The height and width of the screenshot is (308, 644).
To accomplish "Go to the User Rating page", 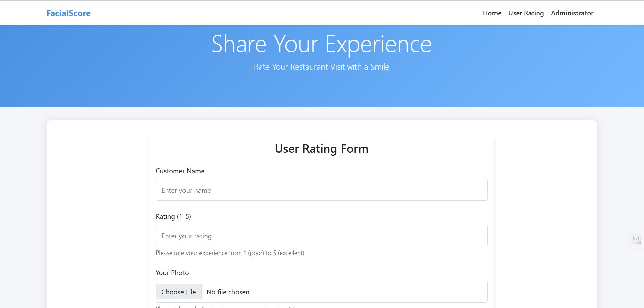I will pyautogui.click(x=526, y=13).
